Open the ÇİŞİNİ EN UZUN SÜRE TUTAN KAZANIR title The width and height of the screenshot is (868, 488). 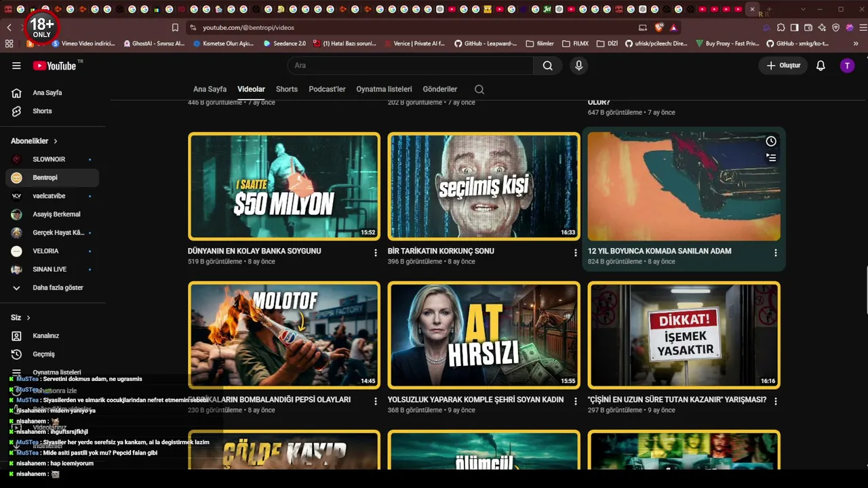click(x=677, y=400)
